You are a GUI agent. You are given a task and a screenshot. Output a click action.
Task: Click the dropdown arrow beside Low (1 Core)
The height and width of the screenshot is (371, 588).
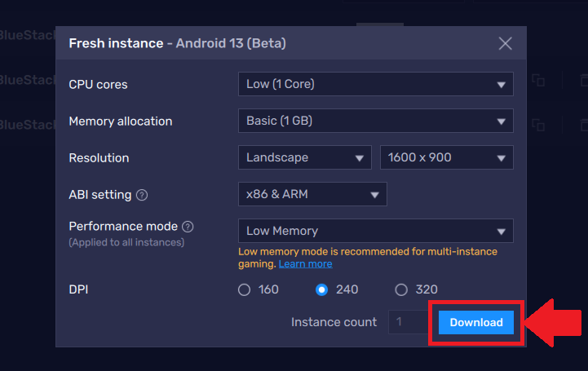[x=501, y=85]
